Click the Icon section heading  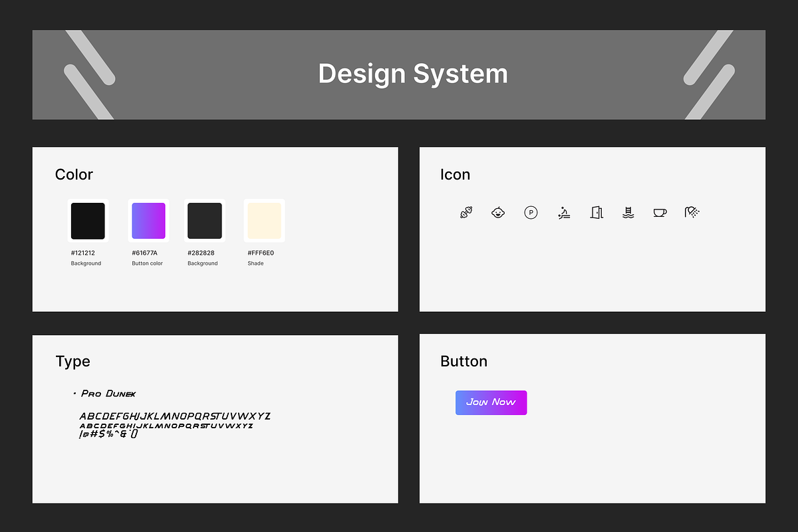point(455,175)
